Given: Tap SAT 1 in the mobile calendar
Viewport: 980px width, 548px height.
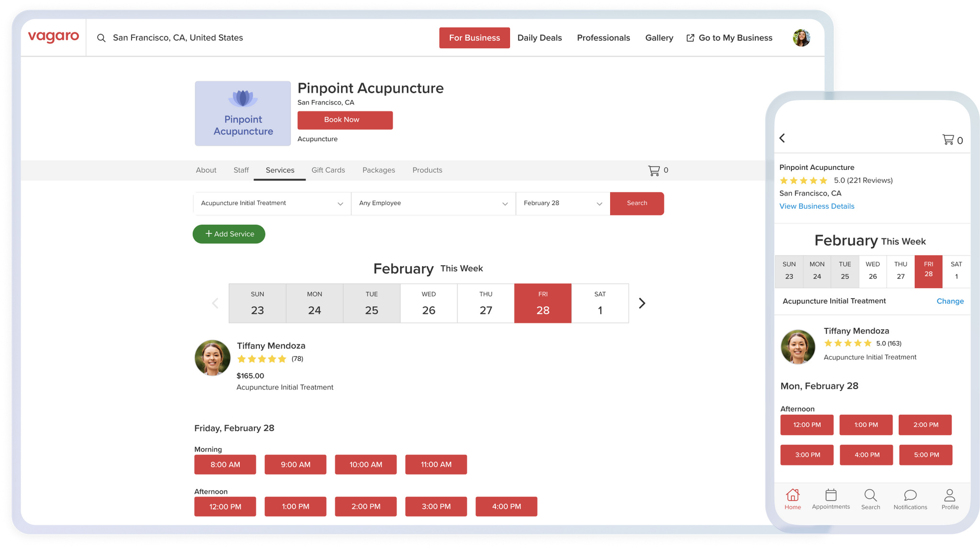Looking at the screenshot, I should tap(957, 271).
